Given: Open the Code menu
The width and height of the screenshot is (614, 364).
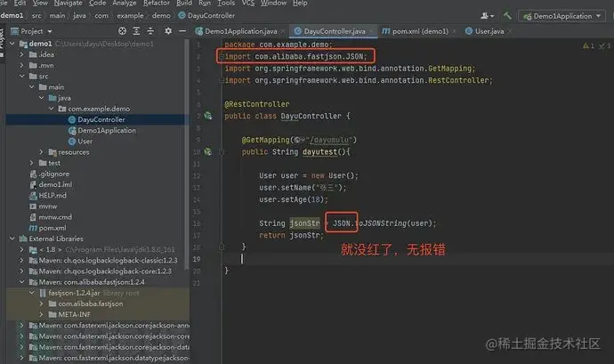Looking at the screenshot, I should click(x=98, y=4).
